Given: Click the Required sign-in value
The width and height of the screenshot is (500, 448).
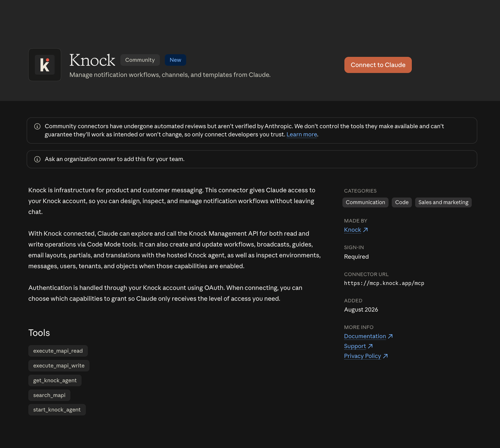Looking at the screenshot, I should tap(356, 257).
